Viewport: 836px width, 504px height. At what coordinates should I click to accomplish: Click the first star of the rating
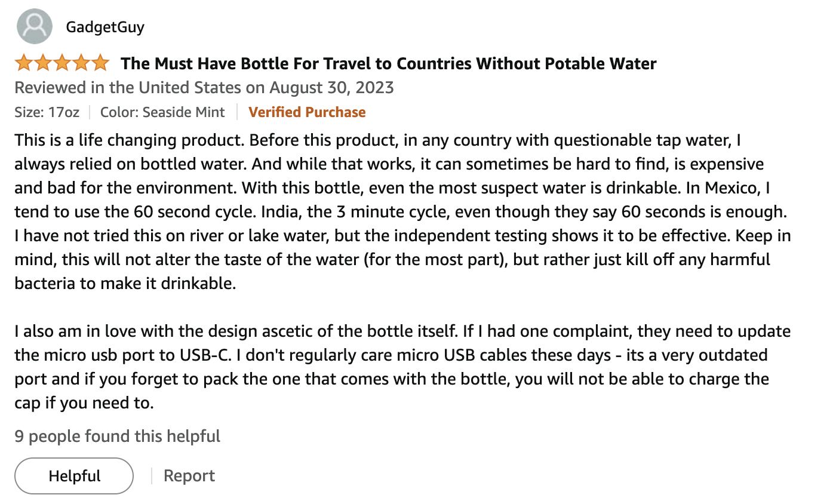click(24, 63)
